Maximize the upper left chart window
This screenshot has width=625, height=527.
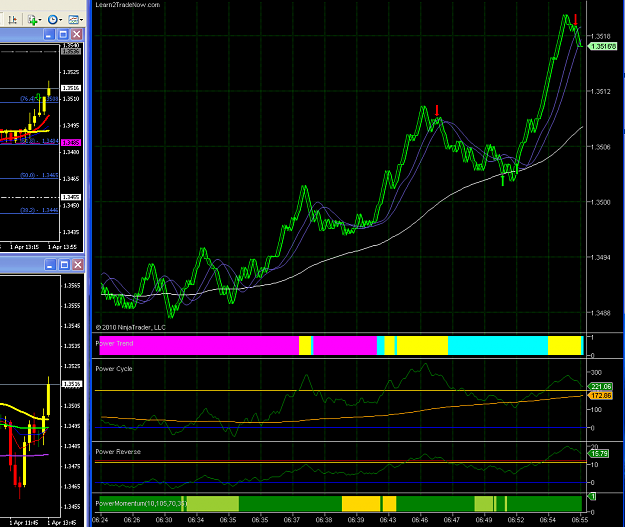(x=63, y=34)
